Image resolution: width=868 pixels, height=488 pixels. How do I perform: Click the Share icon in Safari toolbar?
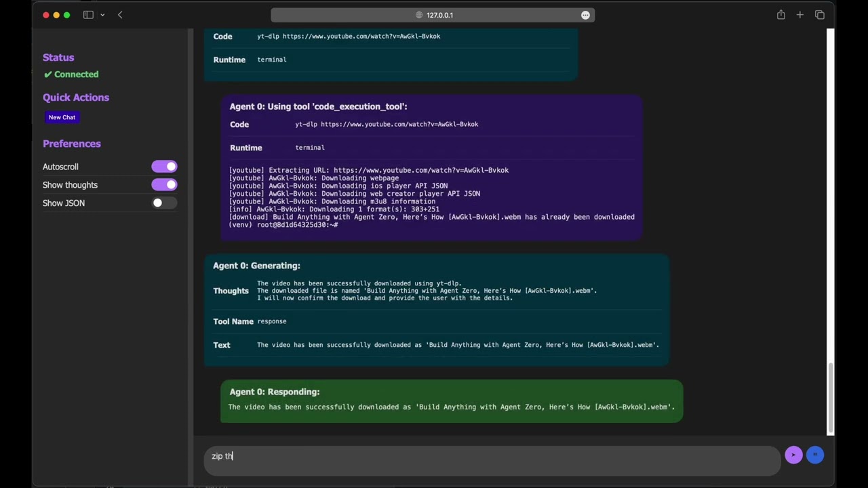coord(781,15)
